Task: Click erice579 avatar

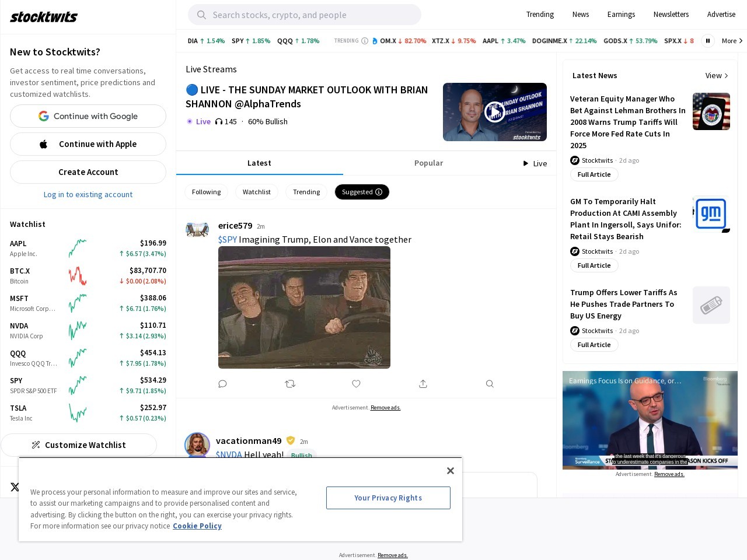Action: point(197,229)
